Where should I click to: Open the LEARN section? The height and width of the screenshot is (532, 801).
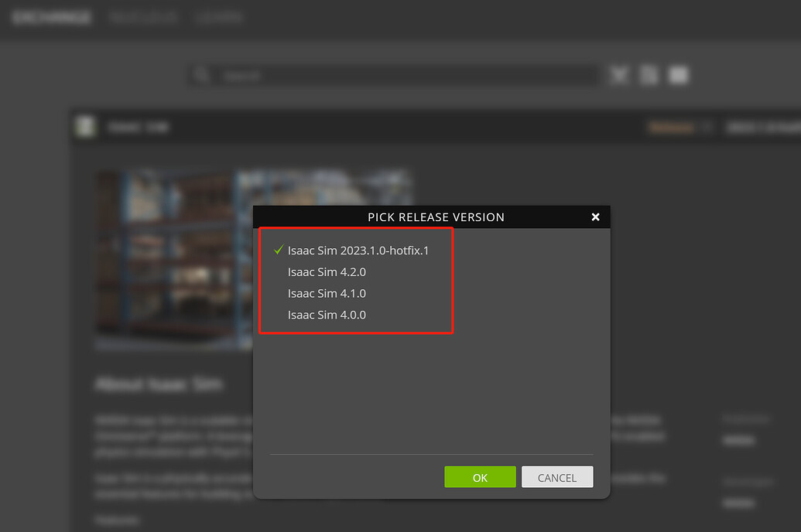(219, 15)
